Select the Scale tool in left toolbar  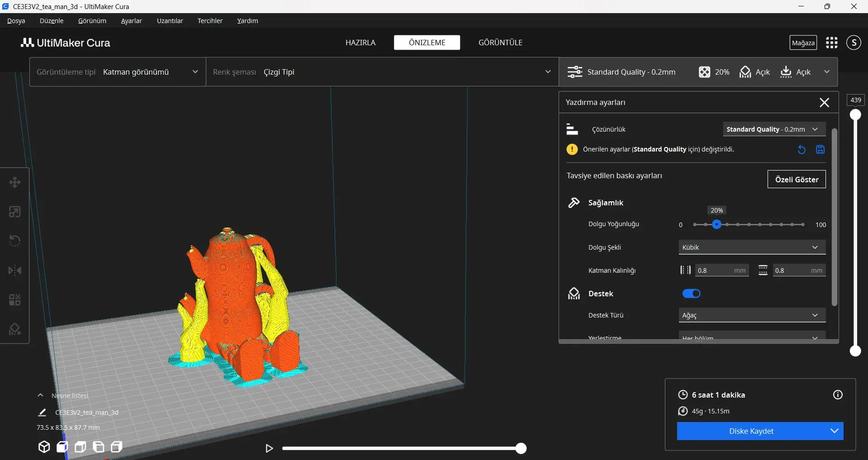[15, 212]
